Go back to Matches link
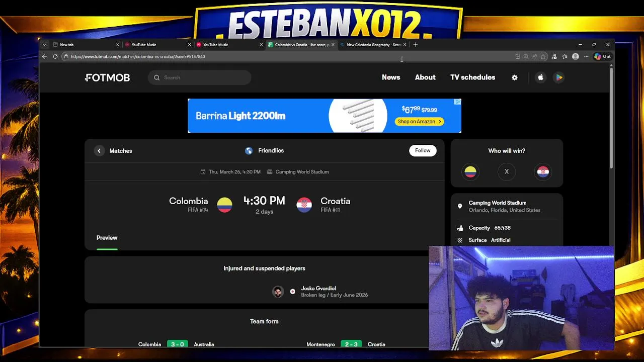Image resolution: width=644 pixels, height=362 pixels. pos(121,151)
